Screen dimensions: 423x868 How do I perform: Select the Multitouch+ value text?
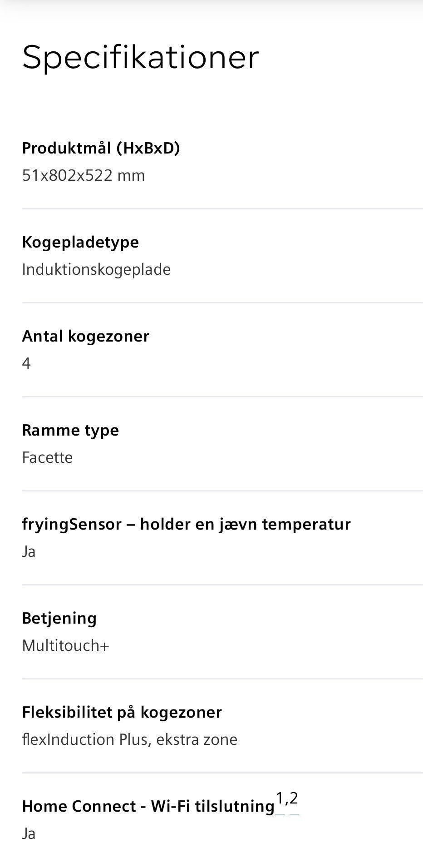tap(65, 645)
